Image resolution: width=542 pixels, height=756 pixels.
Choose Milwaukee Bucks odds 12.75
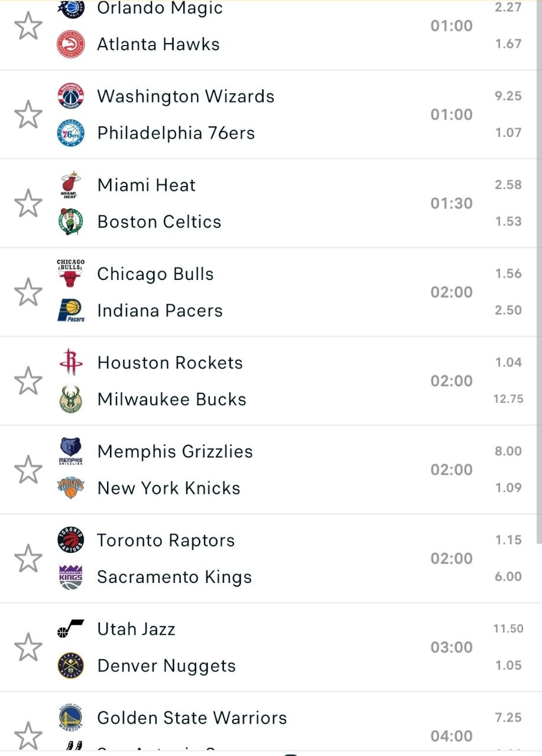coord(508,399)
